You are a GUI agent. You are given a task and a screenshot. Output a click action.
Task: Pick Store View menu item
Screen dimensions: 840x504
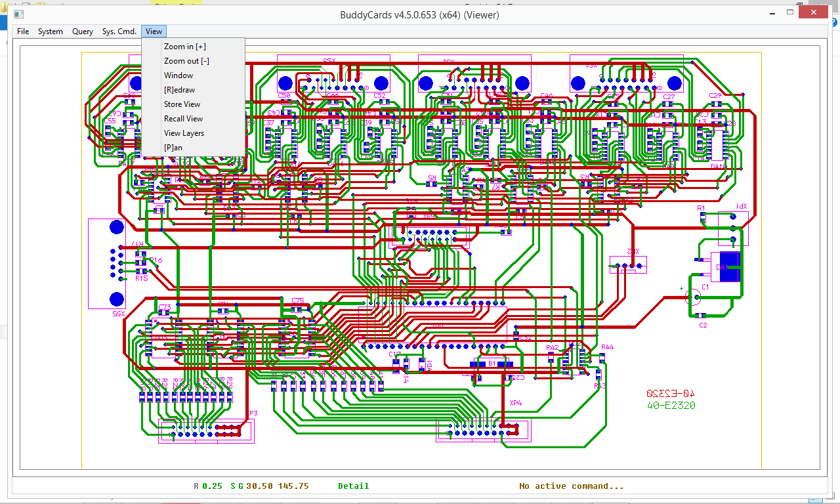(182, 104)
